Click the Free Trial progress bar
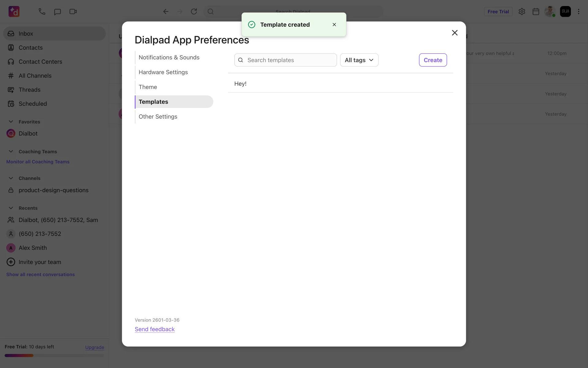The image size is (588, 368). tap(54, 355)
